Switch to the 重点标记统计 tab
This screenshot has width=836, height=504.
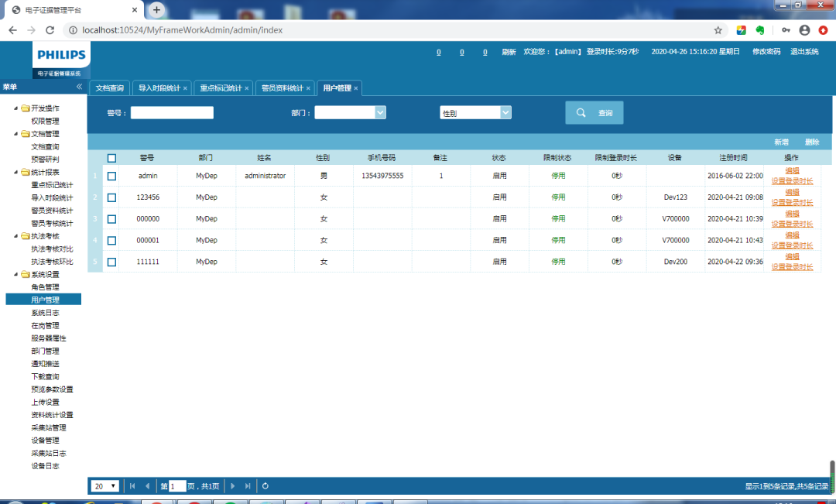[x=220, y=88]
